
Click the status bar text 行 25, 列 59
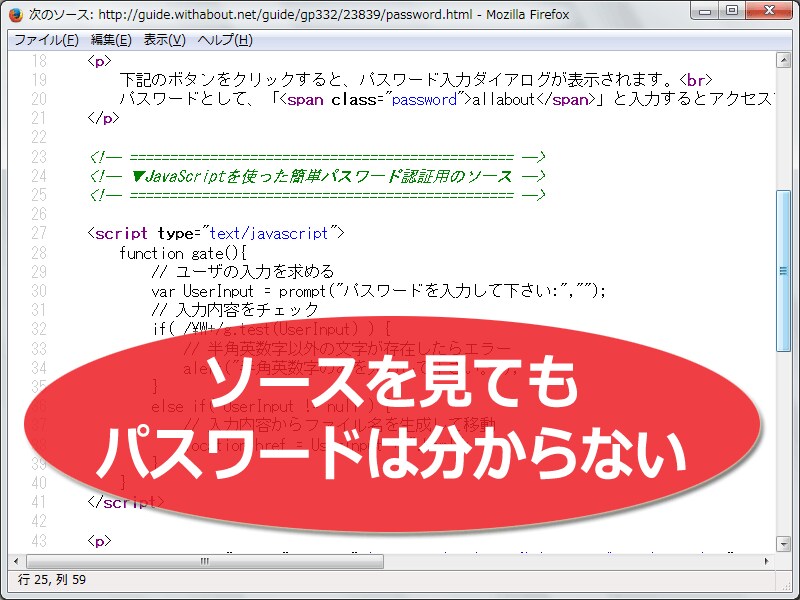click(52, 580)
